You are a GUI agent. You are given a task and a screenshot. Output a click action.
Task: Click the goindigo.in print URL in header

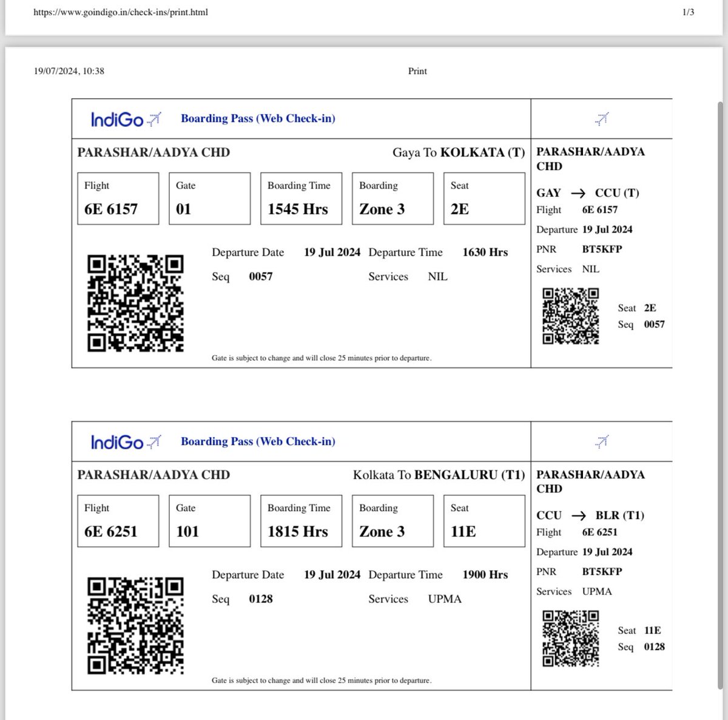(x=121, y=12)
